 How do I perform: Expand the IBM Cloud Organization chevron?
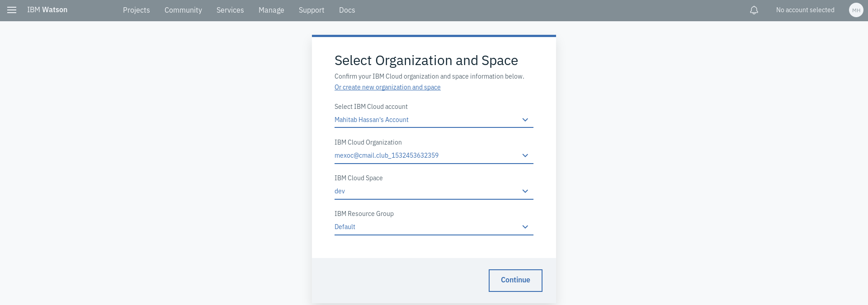pyautogui.click(x=525, y=155)
